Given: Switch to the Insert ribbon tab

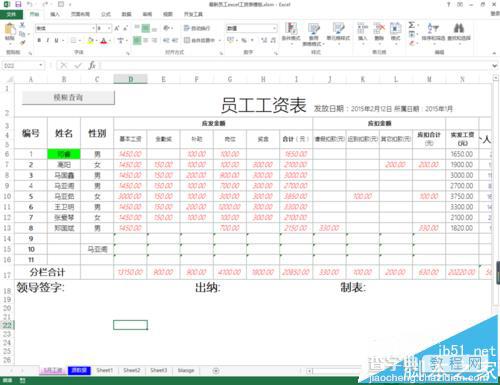Looking at the screenshot, I should click(55, 14).
